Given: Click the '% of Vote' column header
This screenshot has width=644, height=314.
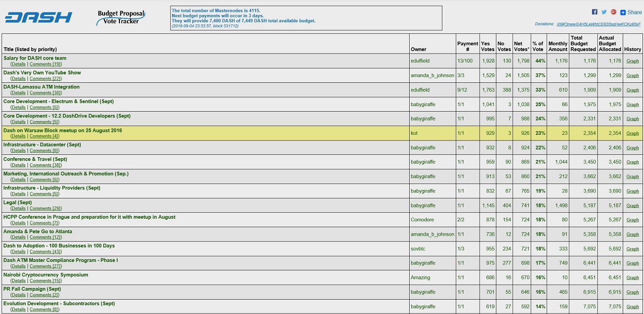Looking at the screenshot, I should pos(538,46).
